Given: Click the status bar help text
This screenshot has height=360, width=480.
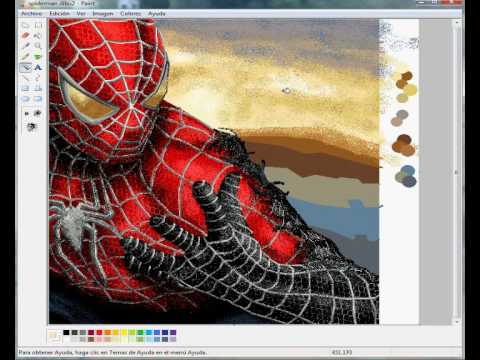Looking at the screenshot, I should tap(113, 352).
